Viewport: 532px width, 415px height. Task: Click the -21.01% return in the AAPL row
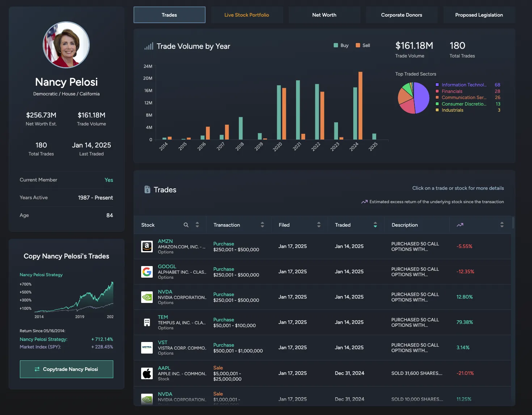tap(465, 373)
